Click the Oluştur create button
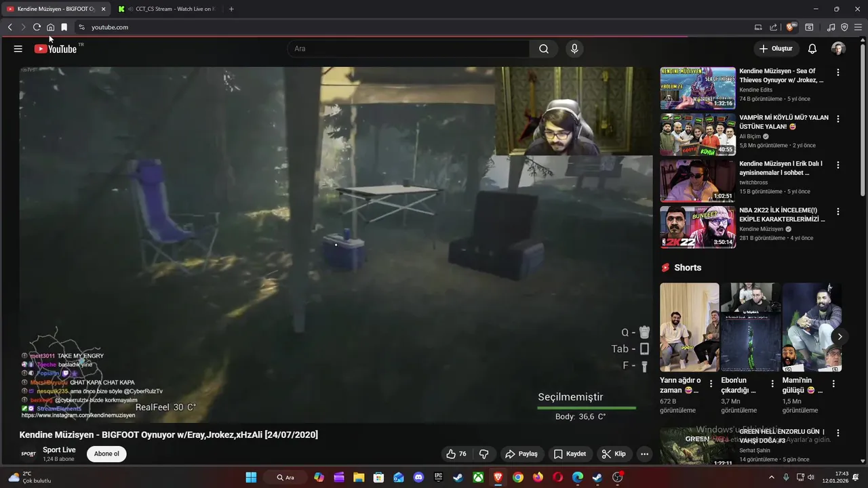 coord(776,49)
